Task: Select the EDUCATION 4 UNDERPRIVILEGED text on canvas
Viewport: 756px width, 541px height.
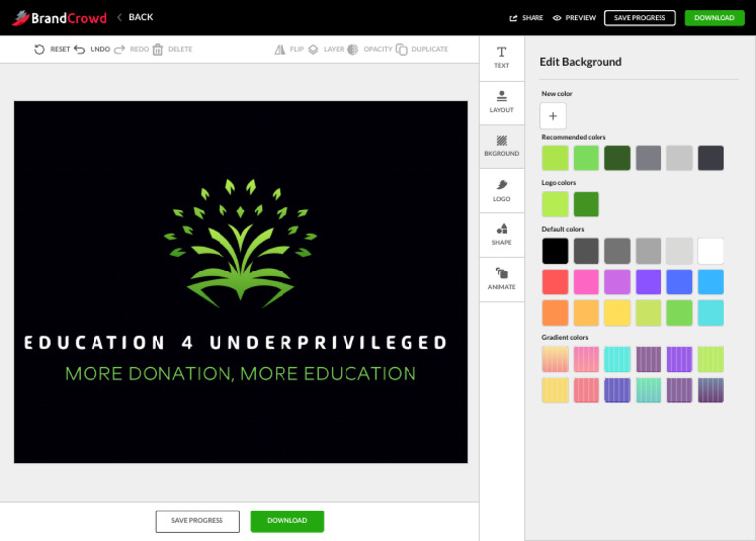Action: [235, 343]
